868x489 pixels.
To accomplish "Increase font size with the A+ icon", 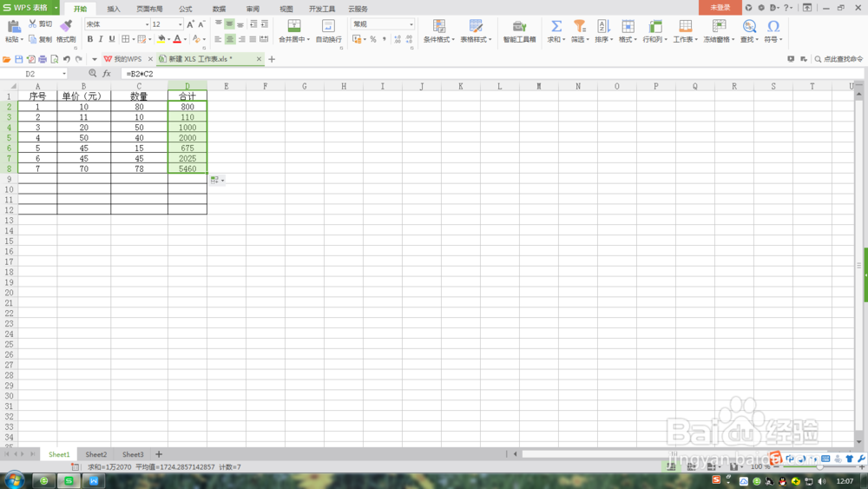I will [190, 24].
